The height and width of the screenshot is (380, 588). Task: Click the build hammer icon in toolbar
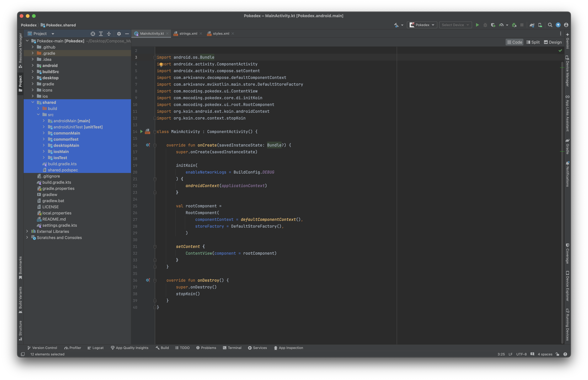(396, 25)
